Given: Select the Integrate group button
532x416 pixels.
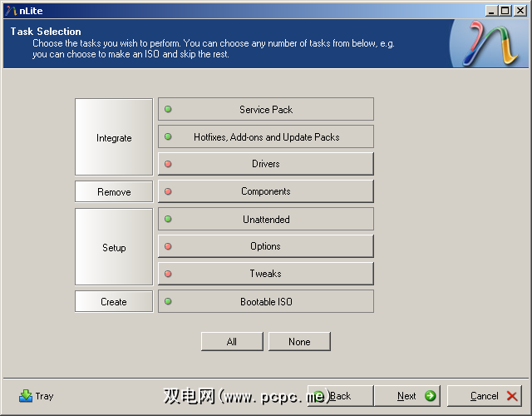Looking at the screenshot, I should (x=114, y=137).
